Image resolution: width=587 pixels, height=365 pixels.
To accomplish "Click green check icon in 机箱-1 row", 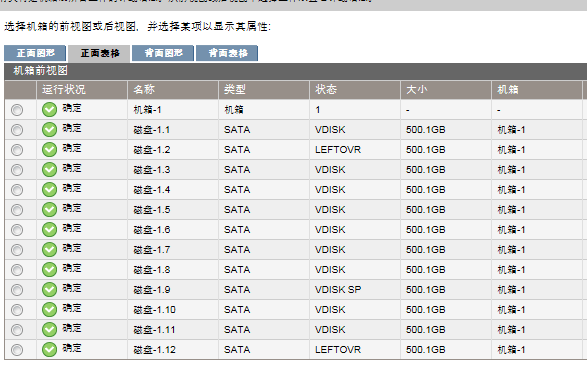I will tap(49, 110).
